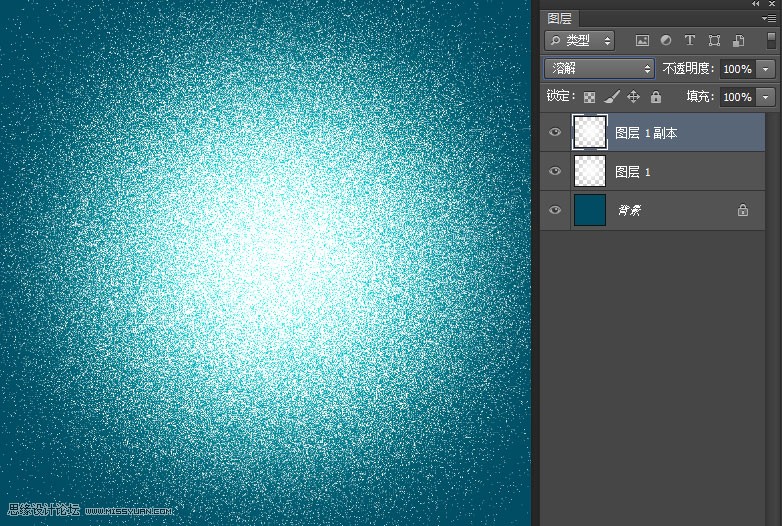The image size is (782, 526).
Task: Click the 锁定 lock label
Action: point(561,96)
